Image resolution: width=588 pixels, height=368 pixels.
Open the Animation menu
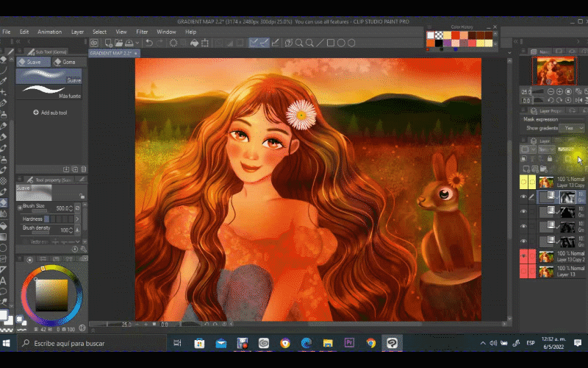49,32
